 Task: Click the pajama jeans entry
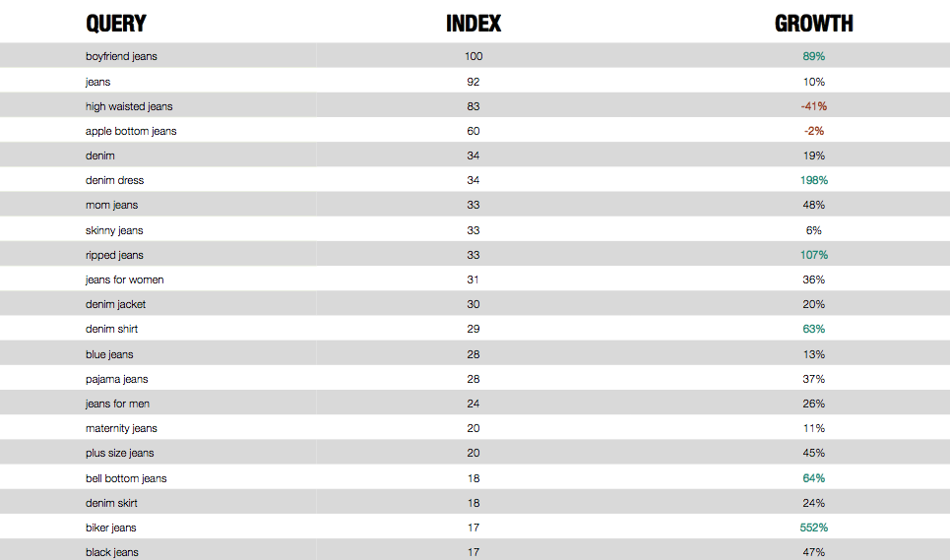pos(117,380)
